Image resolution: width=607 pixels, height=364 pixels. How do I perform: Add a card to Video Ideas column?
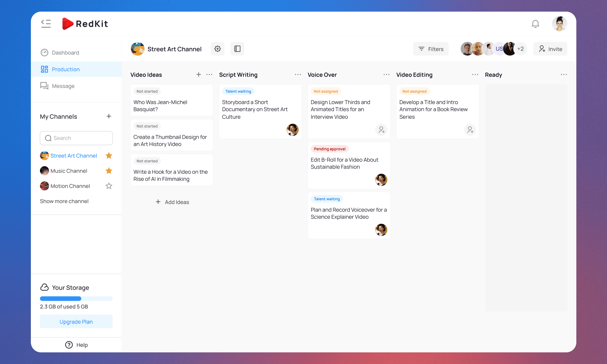199,75
